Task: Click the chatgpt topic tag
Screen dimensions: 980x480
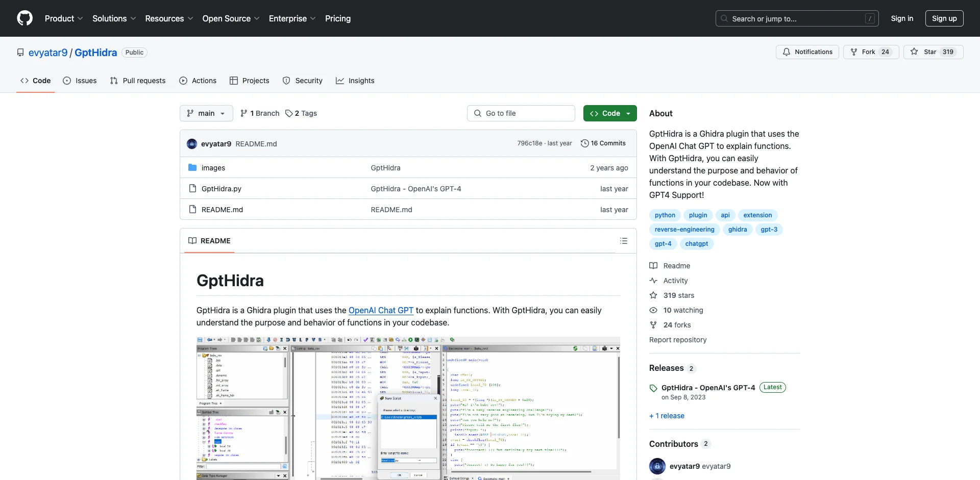Action: tap(697, 244)
